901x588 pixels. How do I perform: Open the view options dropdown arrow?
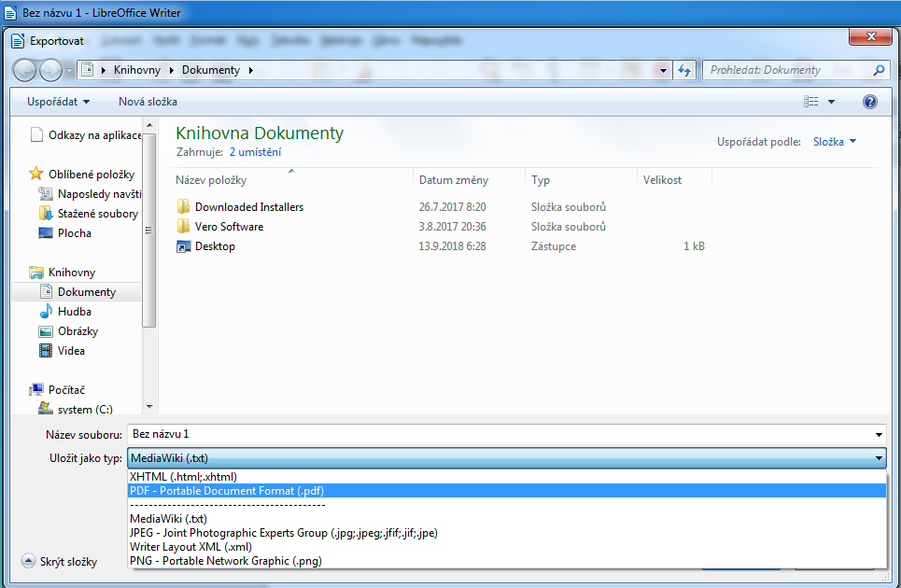coord(832,102)
